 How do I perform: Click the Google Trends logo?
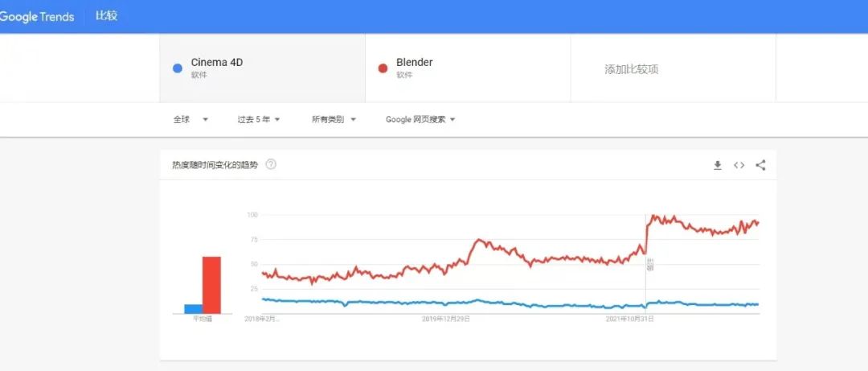(x=37, y=17)
